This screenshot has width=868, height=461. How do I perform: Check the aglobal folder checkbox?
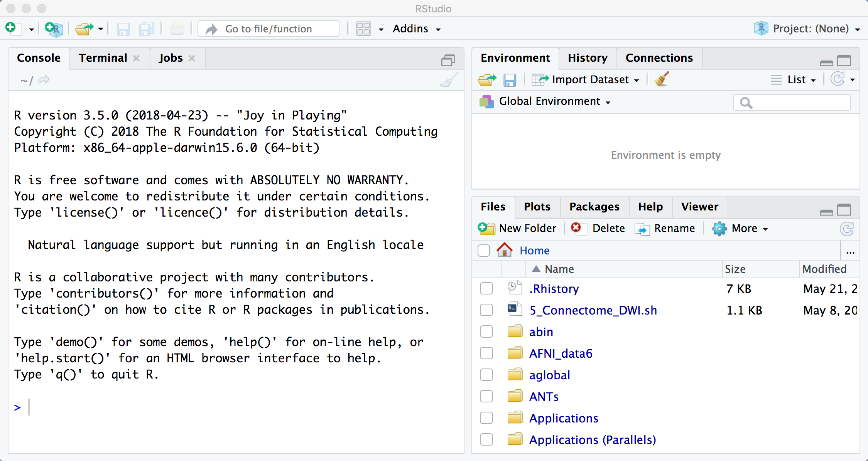tap(486, 375)
